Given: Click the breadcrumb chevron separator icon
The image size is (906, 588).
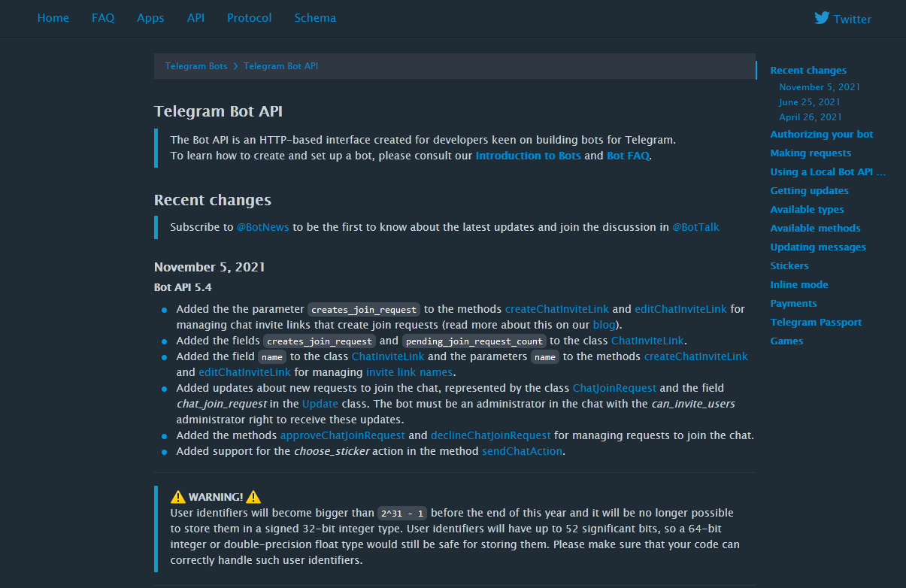Looking at the screenshot, I should pyautogui.click(x=235, y=66).
